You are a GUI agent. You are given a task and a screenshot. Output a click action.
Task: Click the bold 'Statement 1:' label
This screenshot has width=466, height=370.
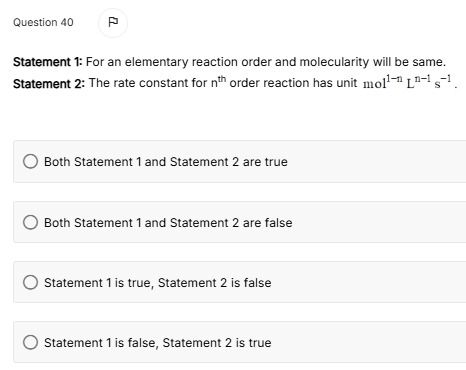47,62
